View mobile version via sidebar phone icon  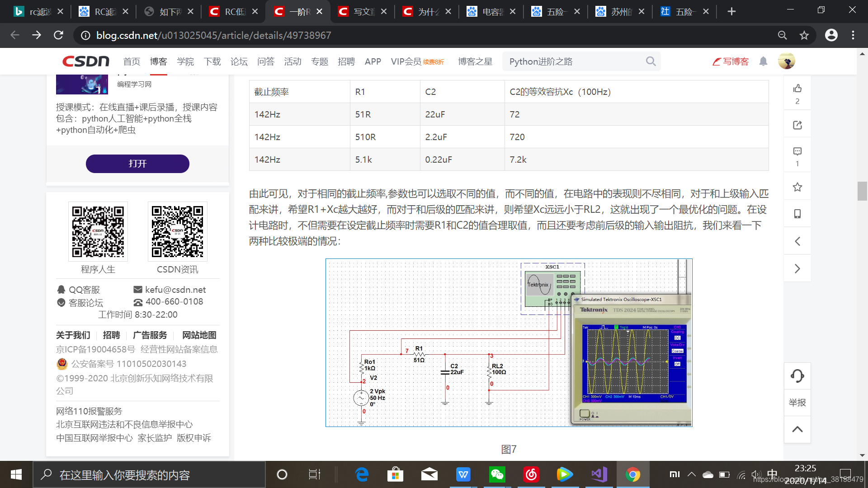click(x=797, y=214)
